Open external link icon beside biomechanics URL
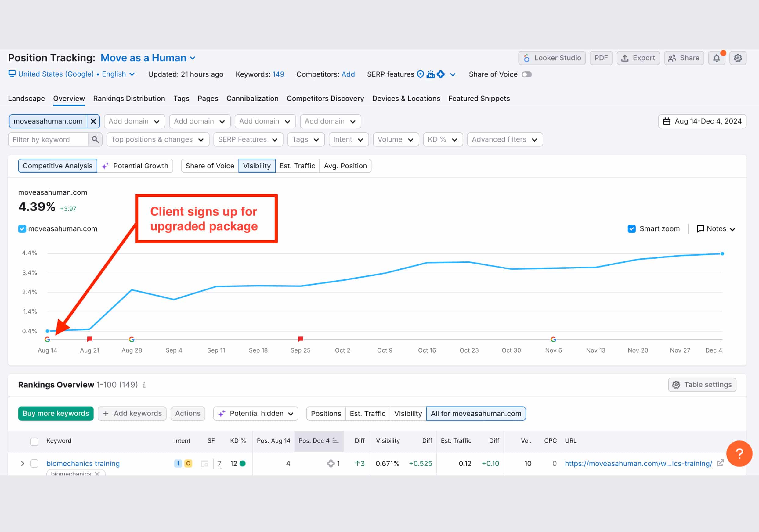759x532 pixels. click(x=720, y=463)
